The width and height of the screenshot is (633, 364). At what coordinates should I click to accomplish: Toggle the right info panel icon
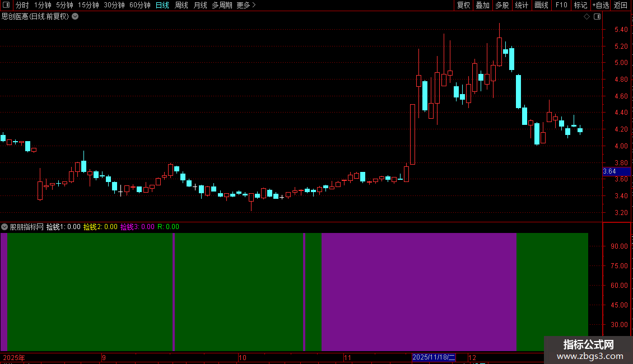597,17
